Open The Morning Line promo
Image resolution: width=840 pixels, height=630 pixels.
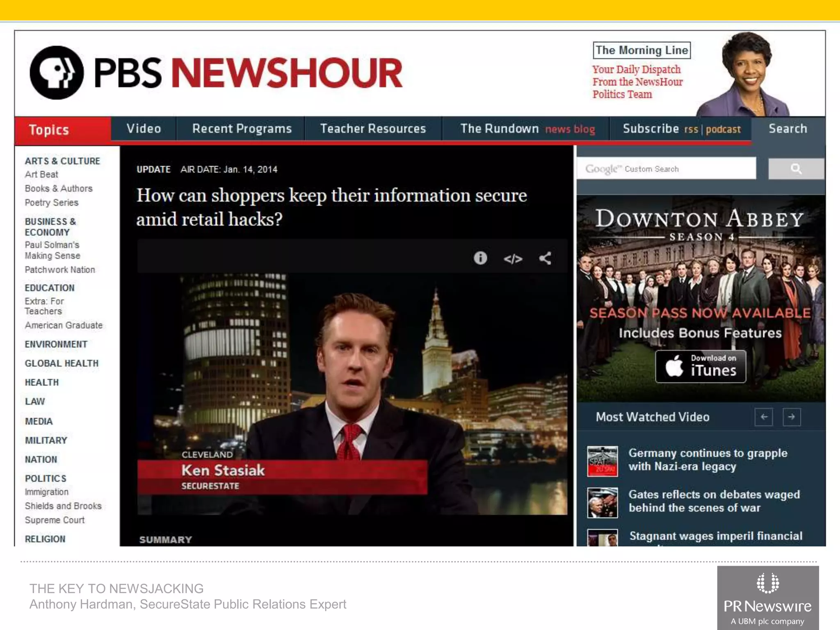(x=642, y=50)
